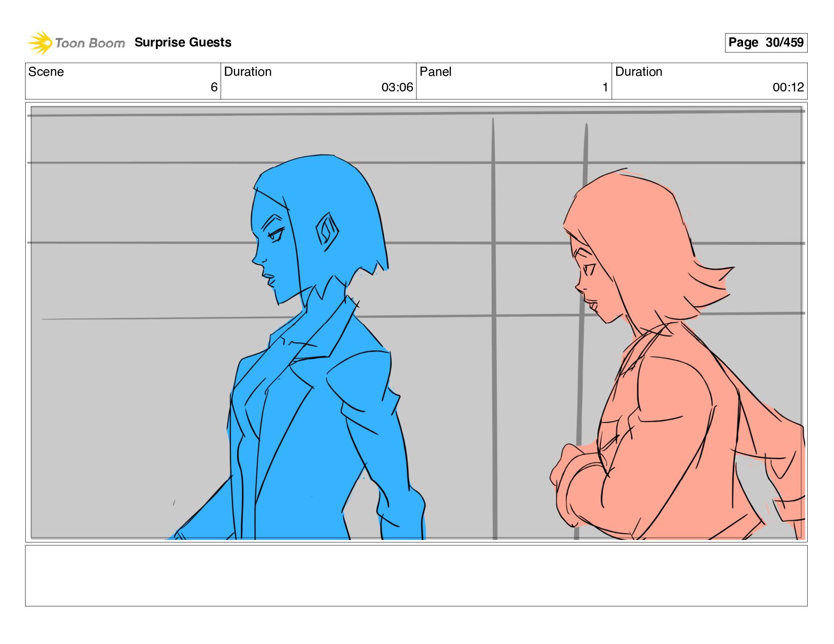Click the 'Scene' header label
Screen dimensions: 834x644
coord(46,72)
